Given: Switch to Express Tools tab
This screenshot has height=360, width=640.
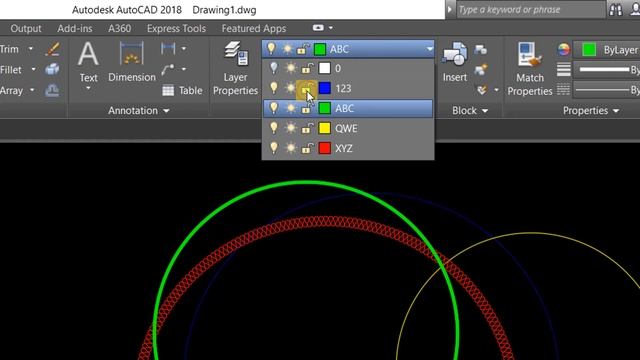Looking at the screenshot, I should pyautogui.click(x=176, y=29).
